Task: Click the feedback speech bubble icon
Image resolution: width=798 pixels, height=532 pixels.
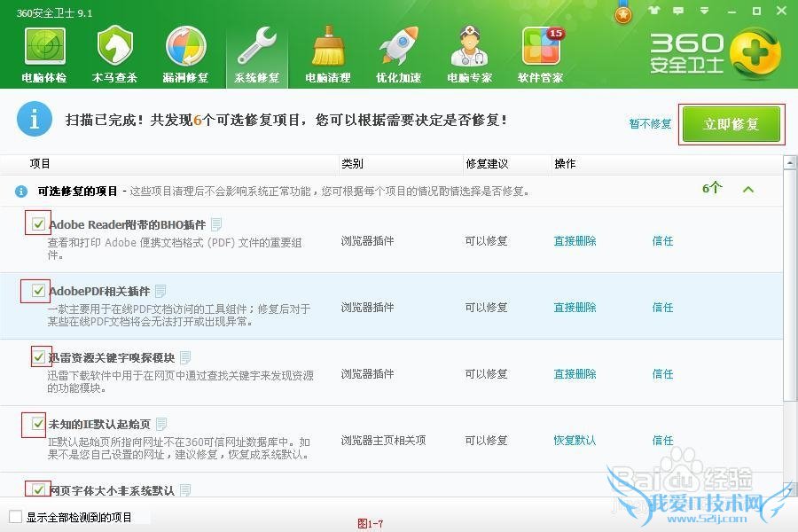Action: 678,10
